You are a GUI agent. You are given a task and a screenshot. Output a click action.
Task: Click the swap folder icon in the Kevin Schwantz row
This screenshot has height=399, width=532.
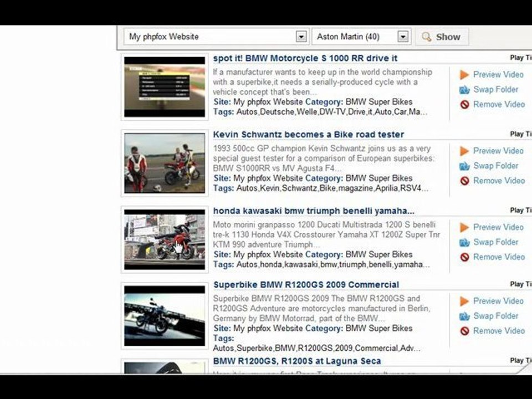point(464,166)
